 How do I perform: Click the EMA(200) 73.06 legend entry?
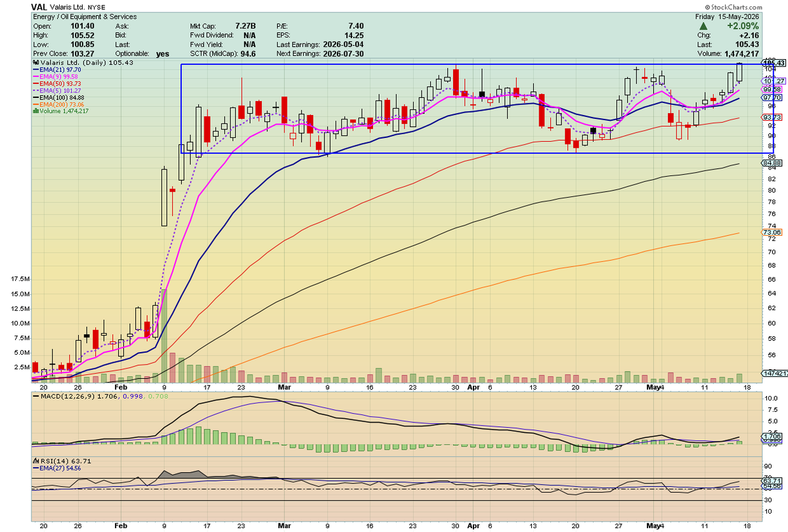coord(58,104)
